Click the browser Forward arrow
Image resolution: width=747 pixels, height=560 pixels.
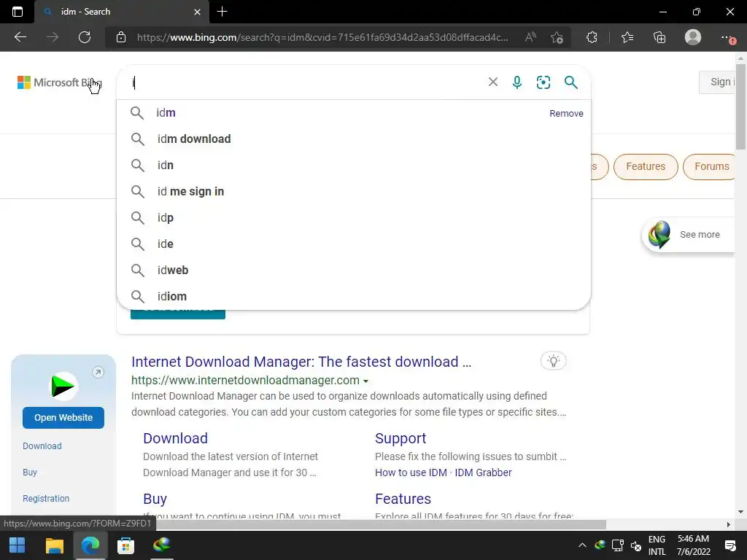click(x=53, y=37)
